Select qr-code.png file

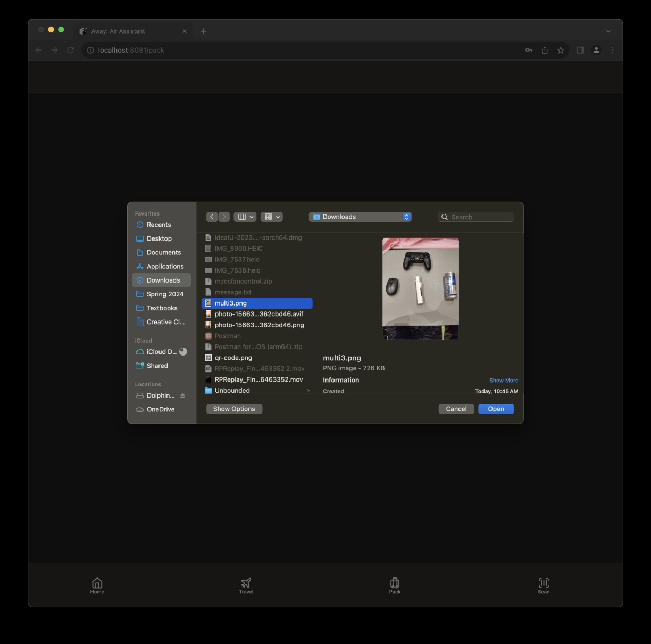(x=257, y=358)
